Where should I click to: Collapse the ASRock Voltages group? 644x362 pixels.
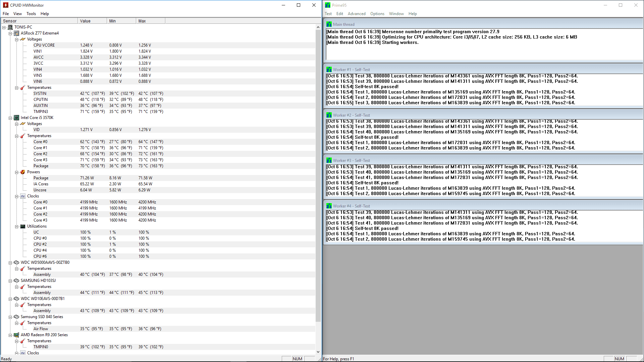point(17,40)
